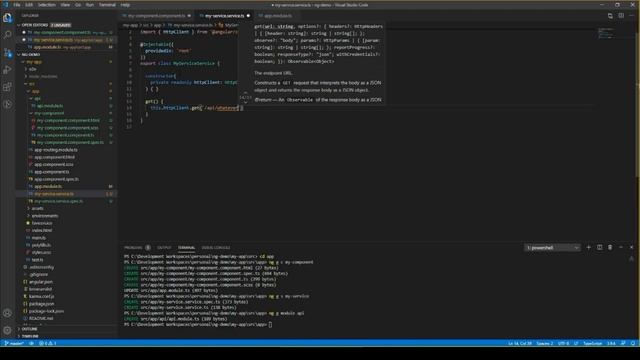Open the View menu
Screen dimensions: 640x360
point(65,5)
